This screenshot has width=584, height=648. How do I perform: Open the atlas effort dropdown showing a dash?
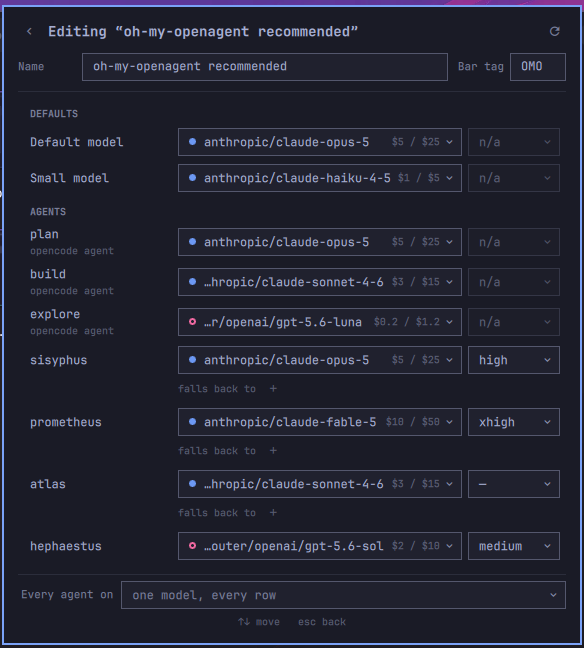(x=514, y=484)
